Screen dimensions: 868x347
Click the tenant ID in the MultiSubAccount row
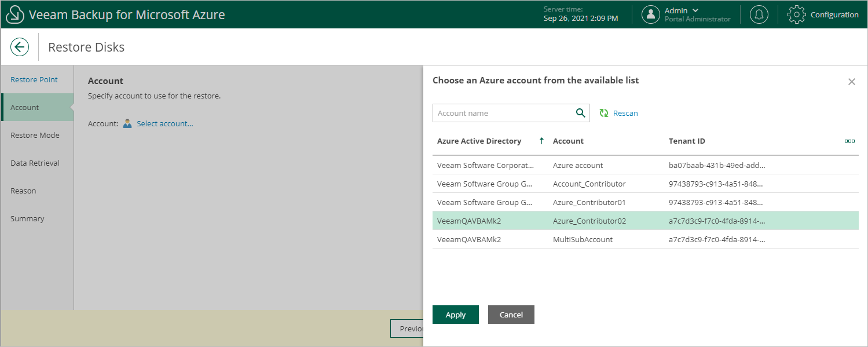point(717,239)
